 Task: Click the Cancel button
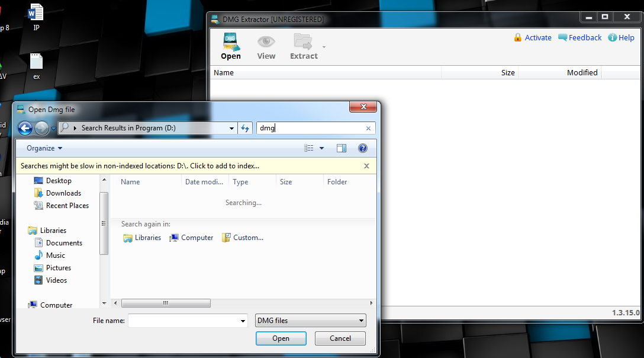(x=340, y=338)
